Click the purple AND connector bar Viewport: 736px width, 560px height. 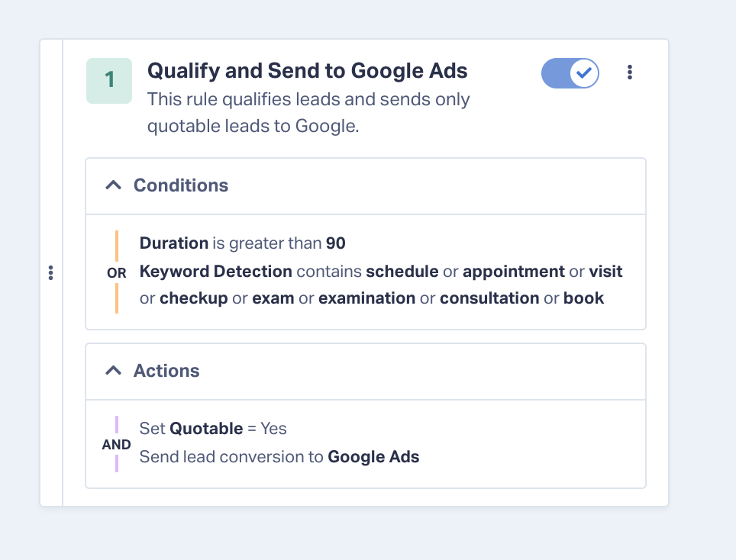(117, 425)
